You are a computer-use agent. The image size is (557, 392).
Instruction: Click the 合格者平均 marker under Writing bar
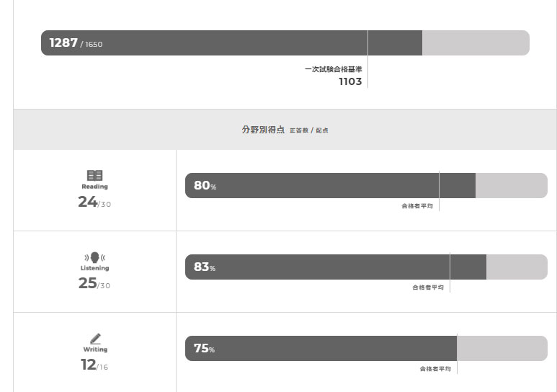point(435,369)
